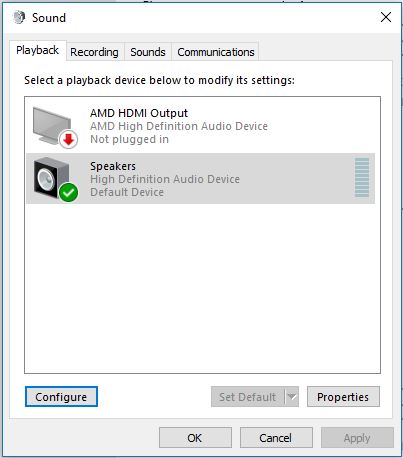This screenshot has height=458, width=403.
Task: Click the Apply button
Action: pos(357,438)
